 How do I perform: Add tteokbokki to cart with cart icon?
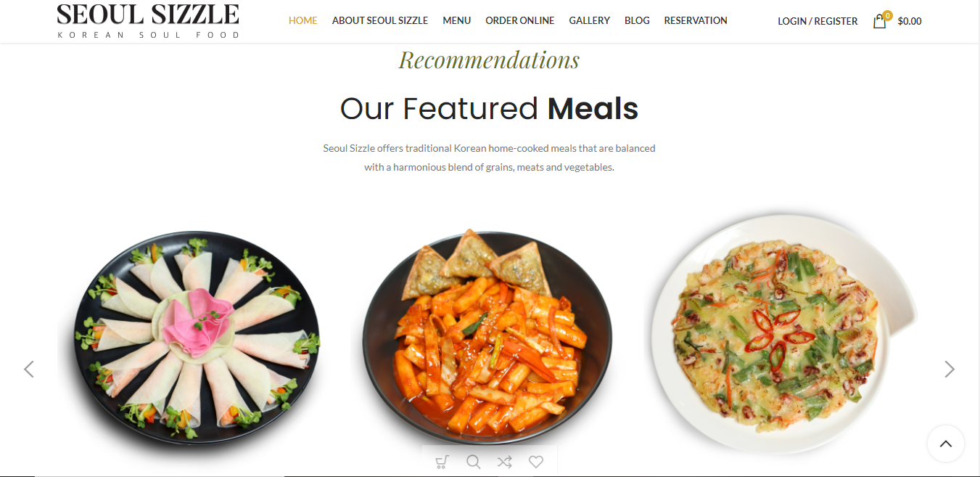click(x=441, y=462)
